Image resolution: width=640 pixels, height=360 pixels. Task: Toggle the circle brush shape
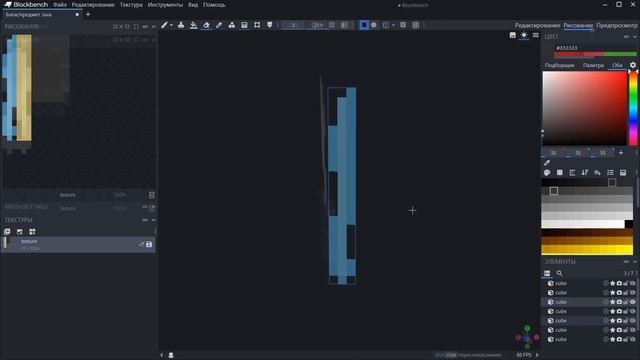coord(373,25)
